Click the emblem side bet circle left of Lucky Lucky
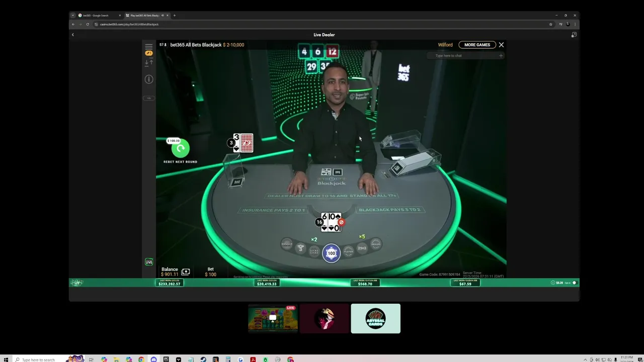The image size is (644, 362). click(300, 248)
